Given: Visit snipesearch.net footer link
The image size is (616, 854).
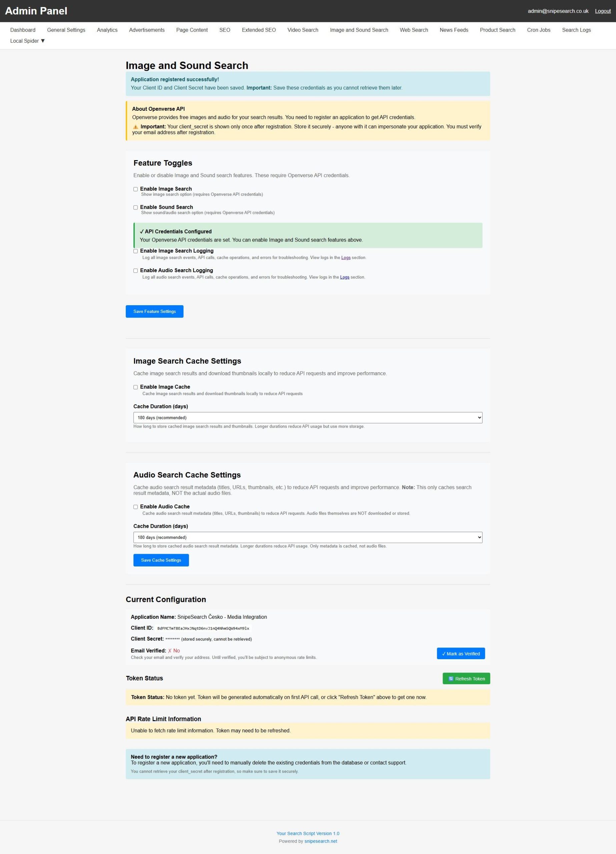Looking at the screenshot, I should point(321,841).
